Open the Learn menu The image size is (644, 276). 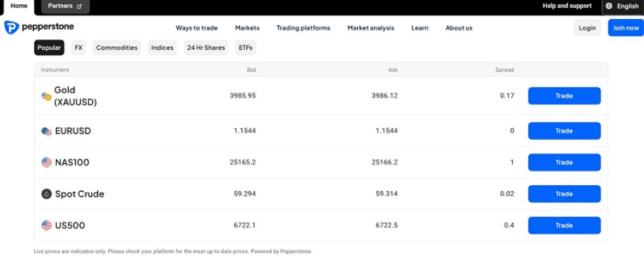pyautogui.click(x=419, y=28)
